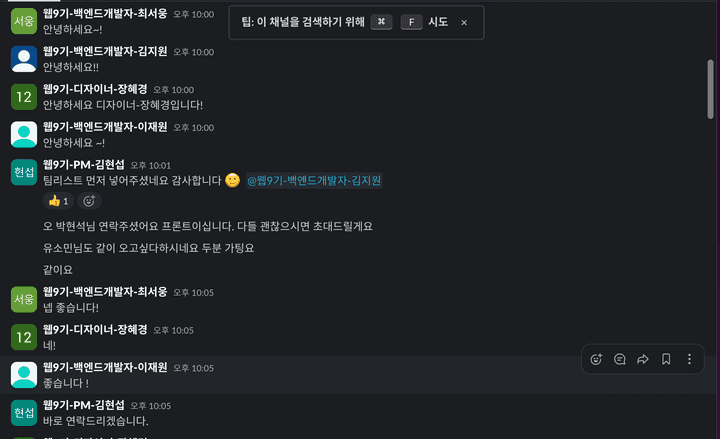This screenshot has height=439, width=720.
Task: Dismiss the channel search tip
Action: click(464, 23)
